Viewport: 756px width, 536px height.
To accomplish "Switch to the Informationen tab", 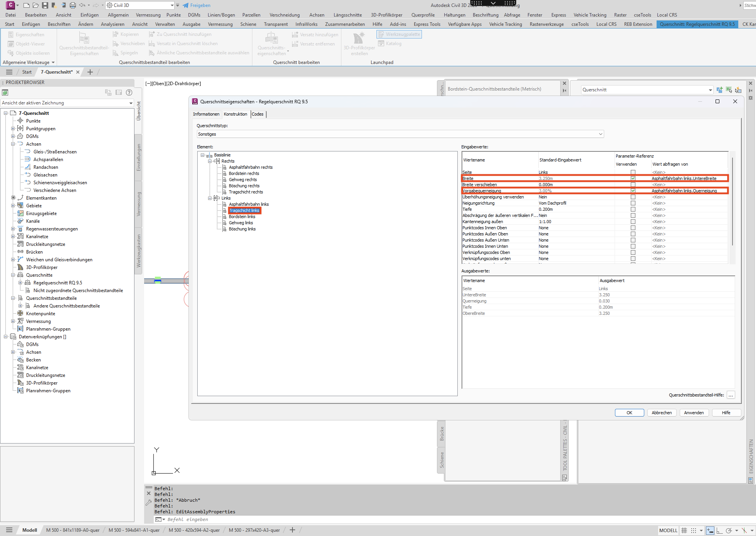I will coord(206,114).
